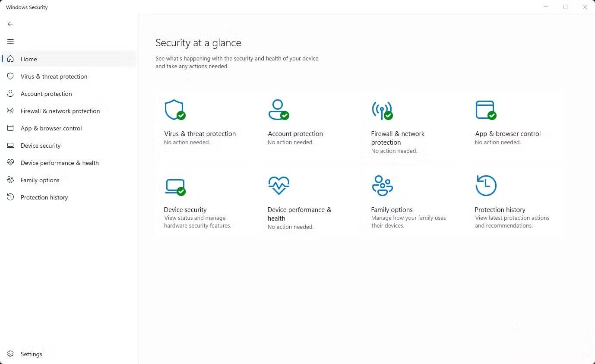
Task: Click the window icon for App & browser control in sidebar
Action: pos(10,128)
